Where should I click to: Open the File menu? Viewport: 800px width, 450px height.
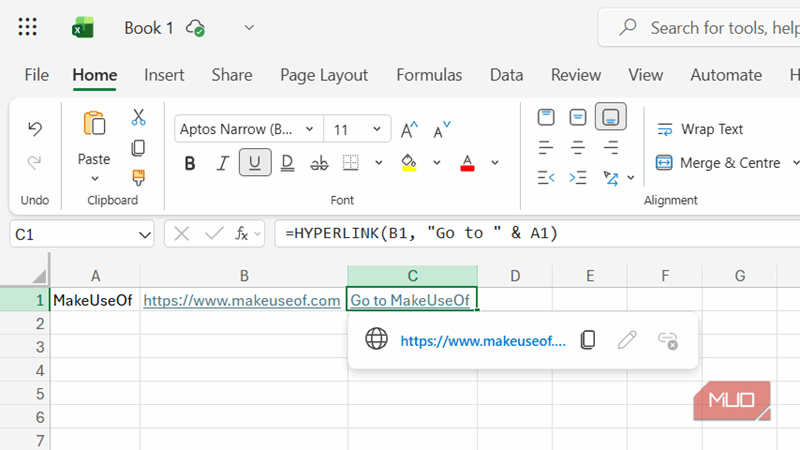(37, 75)
